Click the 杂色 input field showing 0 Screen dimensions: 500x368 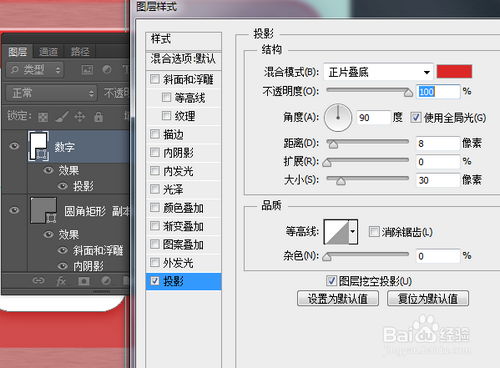[x=438, y=256]
